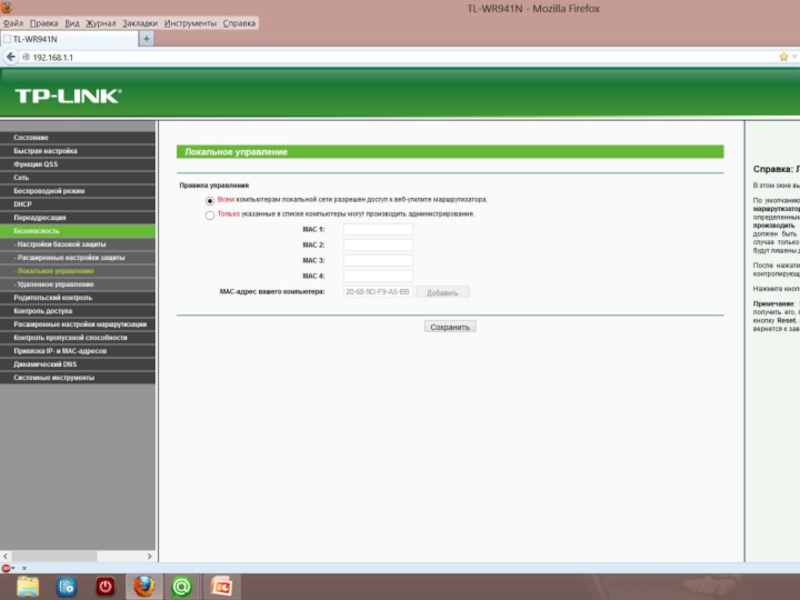The height and width of the screenshot is (600, 800).
Task: Click the sidebar horizontal scrollbar
Action: pyautogui.click(x=78, y=556)
